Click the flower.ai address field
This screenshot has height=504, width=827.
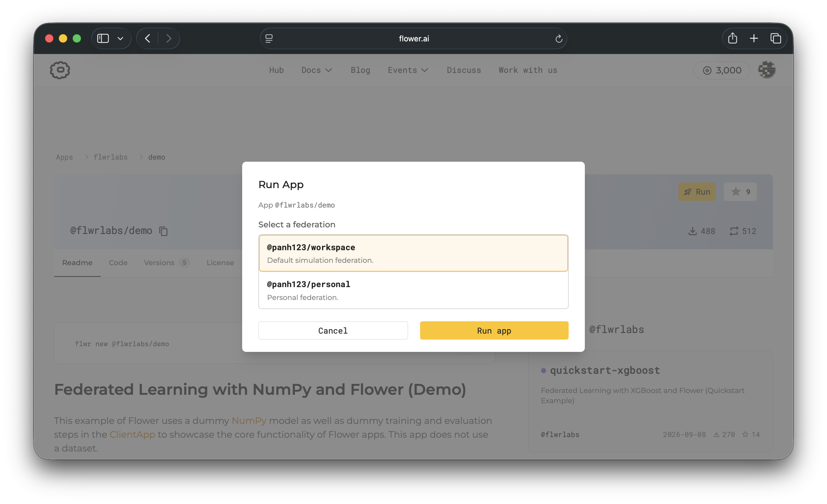413,39
